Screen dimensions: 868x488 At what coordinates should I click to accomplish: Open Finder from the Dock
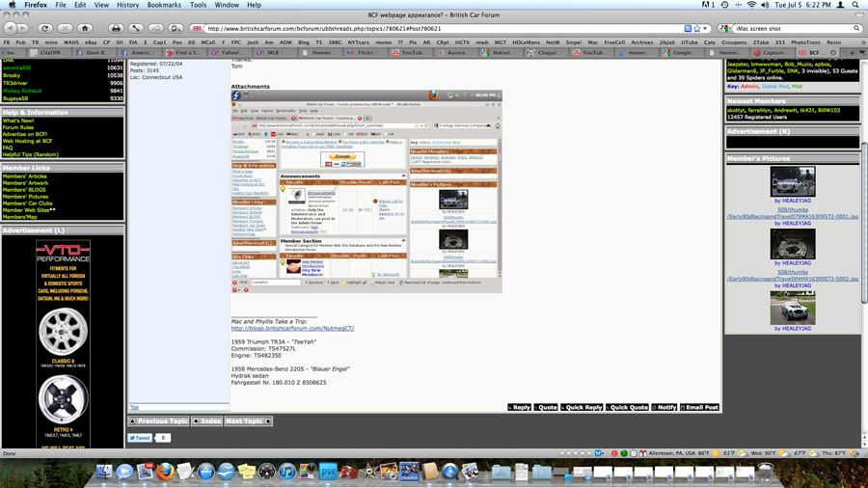[103, 472]
